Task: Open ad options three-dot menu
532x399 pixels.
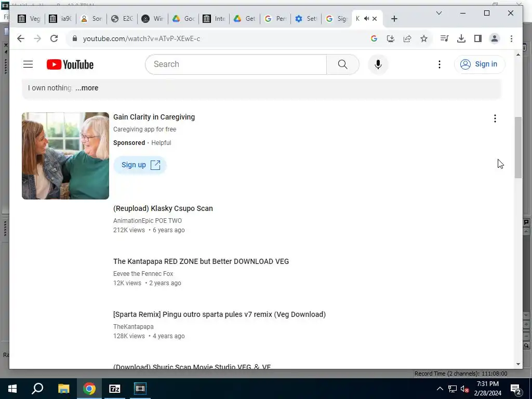Action: (495, 118)
